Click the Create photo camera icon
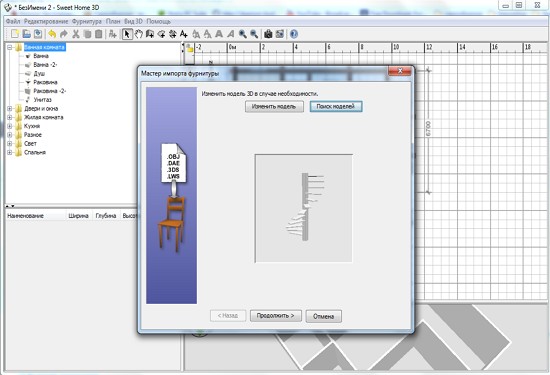Image resolution: width=550 pixels, height=375 pixels. pyautogui.click(x=268, y=34)
